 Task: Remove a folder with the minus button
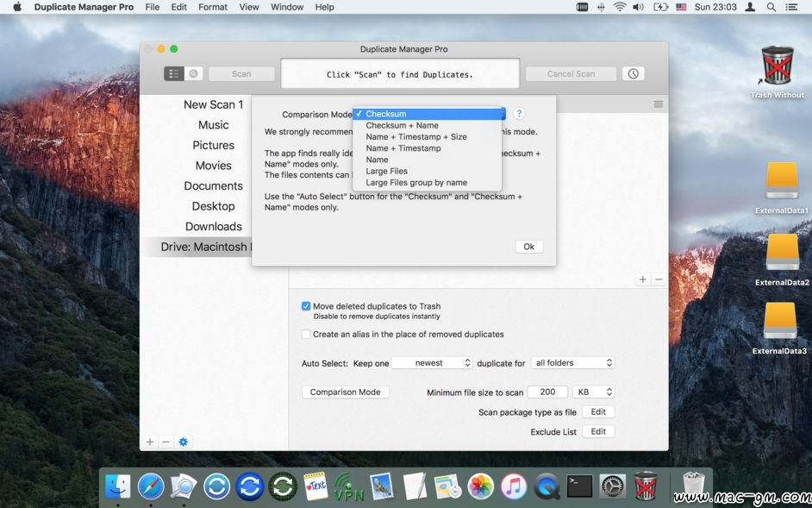tap(659, 279)
